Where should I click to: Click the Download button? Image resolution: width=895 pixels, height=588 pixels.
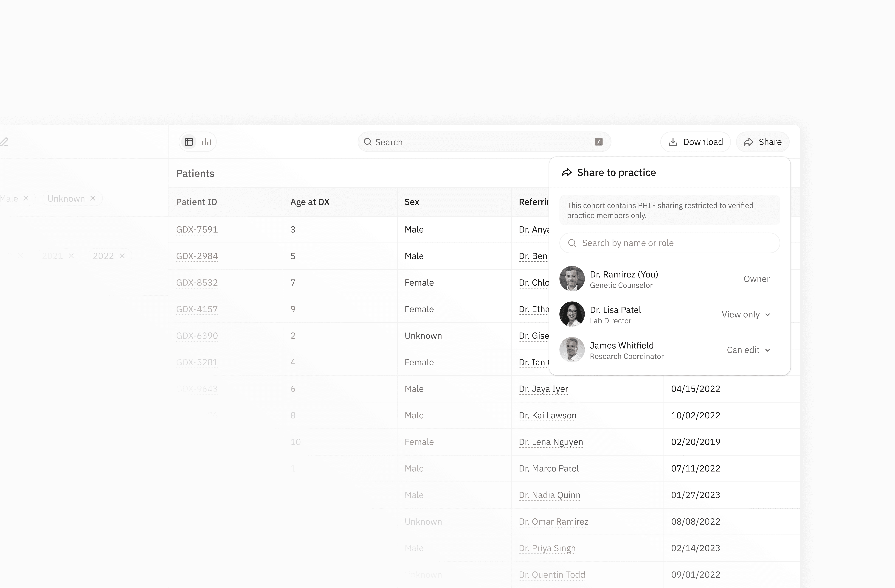point(695,142)
